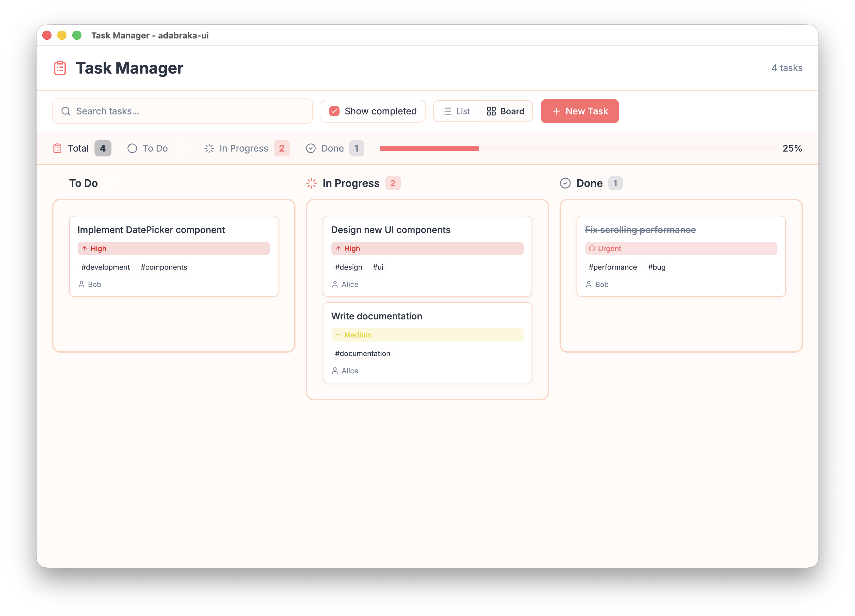Image resolution: width=855 pixels, height=616 pixels.
Task: Click the magnifier icon in the search bar
Action: pos(65,111)
